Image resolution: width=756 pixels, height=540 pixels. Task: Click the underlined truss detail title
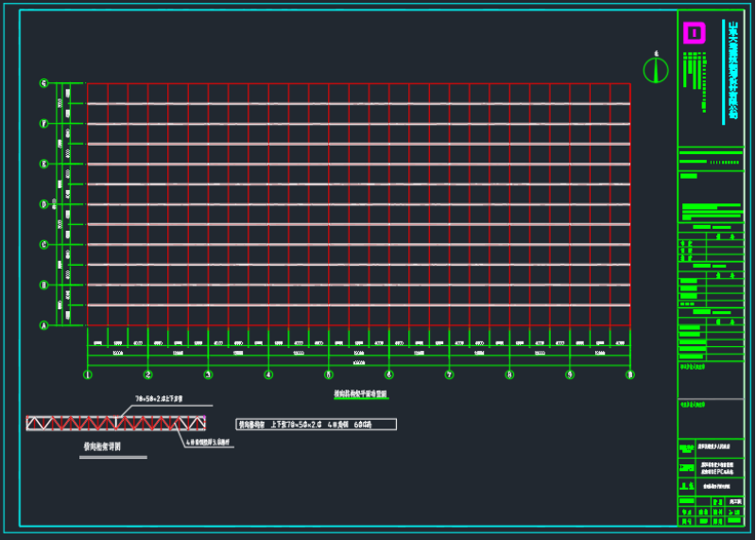point(101,446)
